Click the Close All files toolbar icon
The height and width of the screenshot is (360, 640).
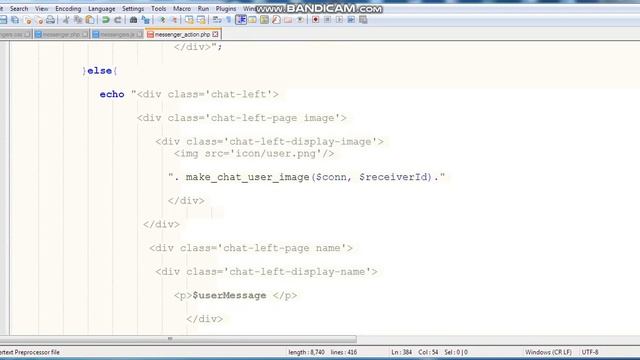pyautogui.click(x=39, y=20)
